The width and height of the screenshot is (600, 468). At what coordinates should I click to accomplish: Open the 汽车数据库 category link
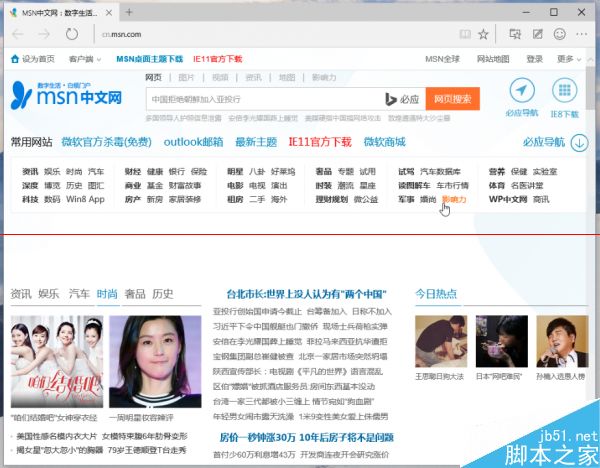coord(440,171)
